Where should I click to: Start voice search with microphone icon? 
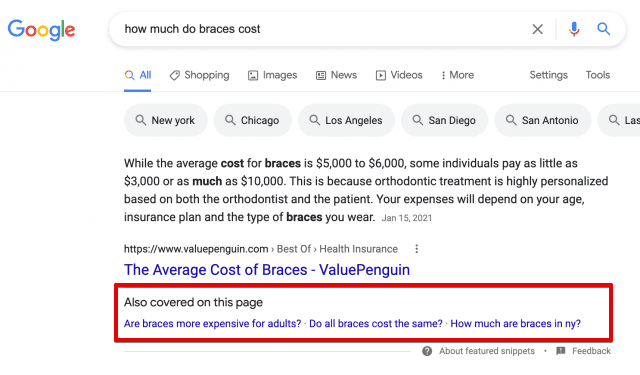(574, 29)
